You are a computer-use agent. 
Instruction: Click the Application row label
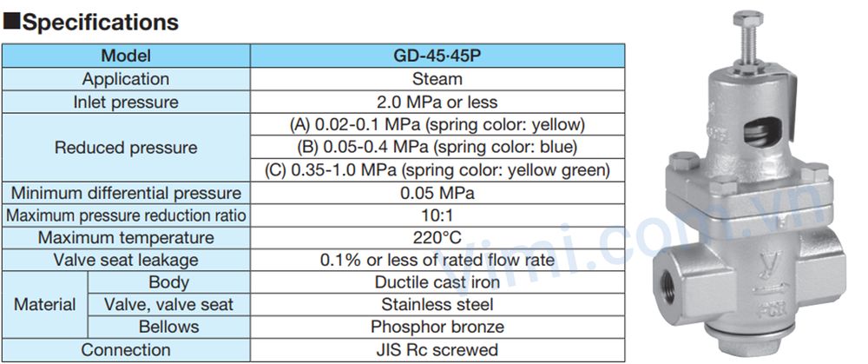click(126, 79)
